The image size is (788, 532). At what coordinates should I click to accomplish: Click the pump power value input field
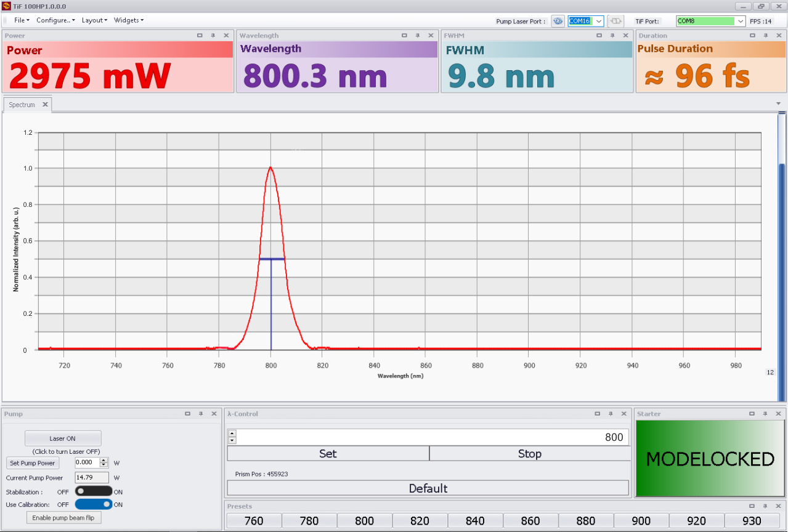(x=86, y=462)
